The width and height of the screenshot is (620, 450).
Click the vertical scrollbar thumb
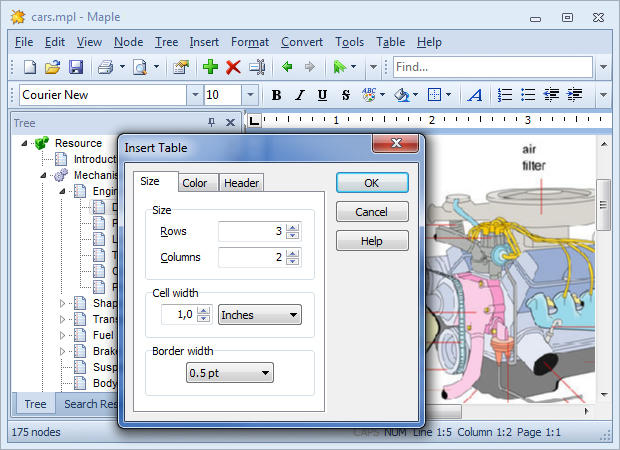pos(603,204)
